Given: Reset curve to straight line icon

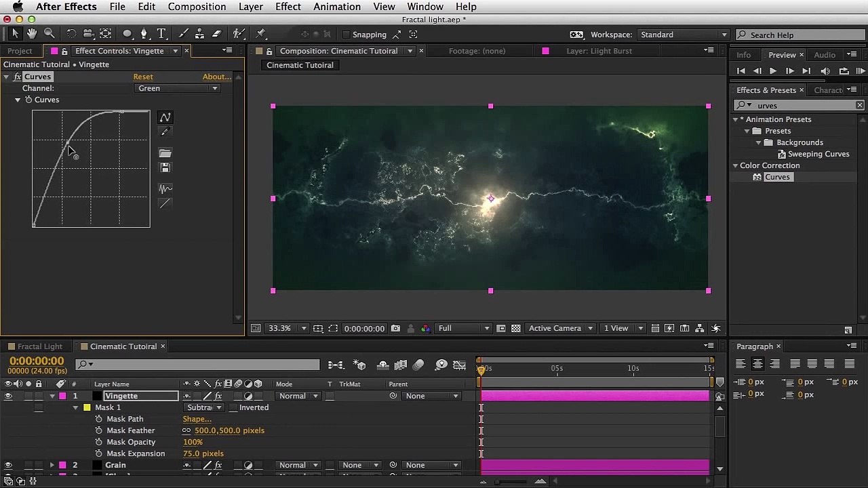Looking at the screenshot, I should click(165, 203).
